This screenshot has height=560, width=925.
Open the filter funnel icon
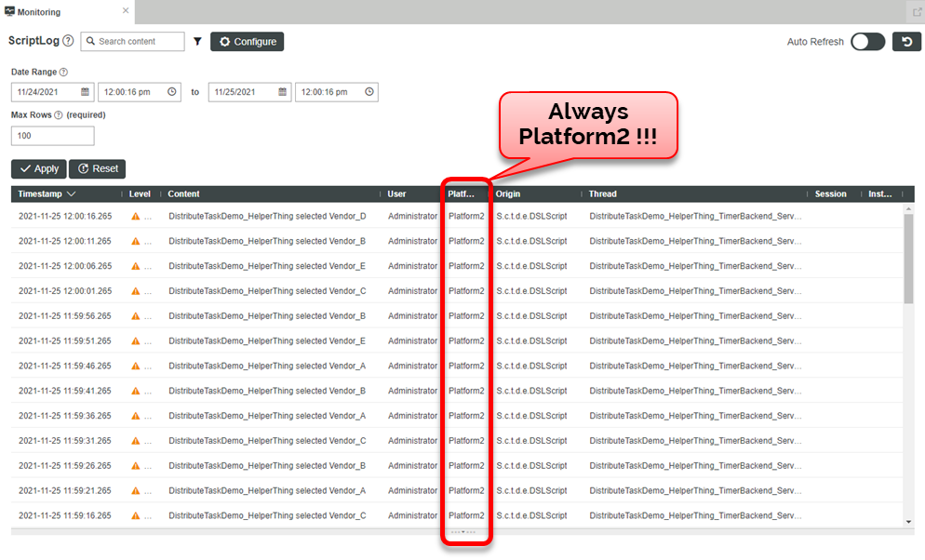197,41
